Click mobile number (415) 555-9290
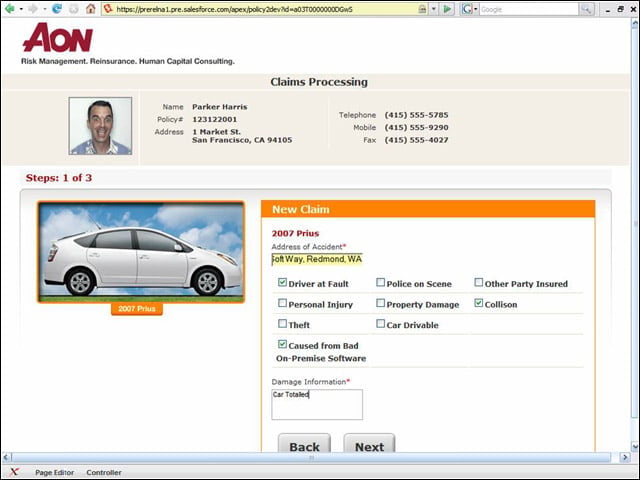Screen dimensions: 640x480 [416, 127]
